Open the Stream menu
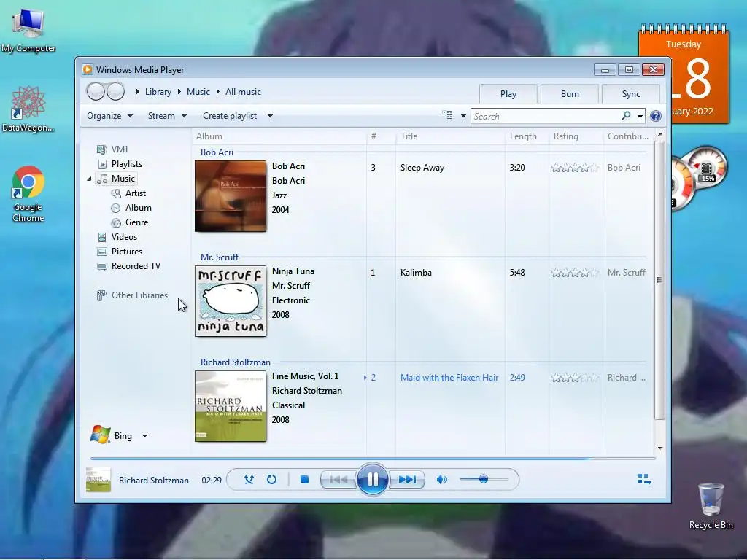Image resolution: width=747 pixels, height=560 pixels. [167, 116]
